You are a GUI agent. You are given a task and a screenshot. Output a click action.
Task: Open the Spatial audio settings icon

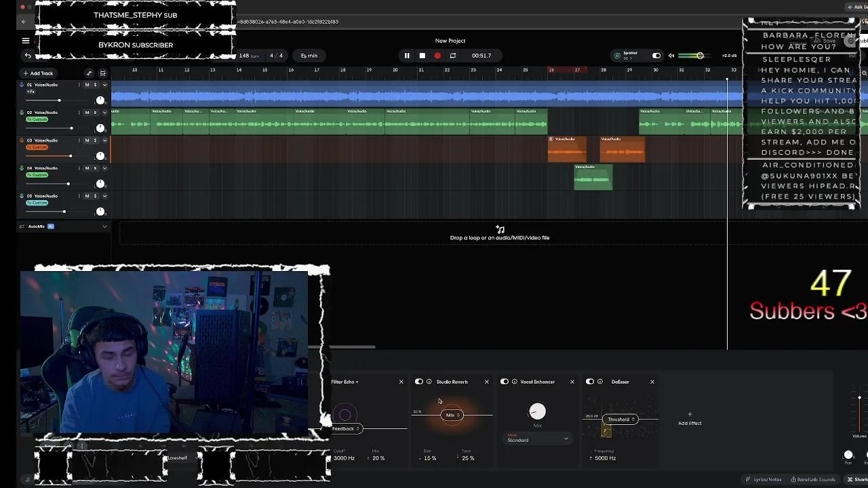(x=617, y=56)
